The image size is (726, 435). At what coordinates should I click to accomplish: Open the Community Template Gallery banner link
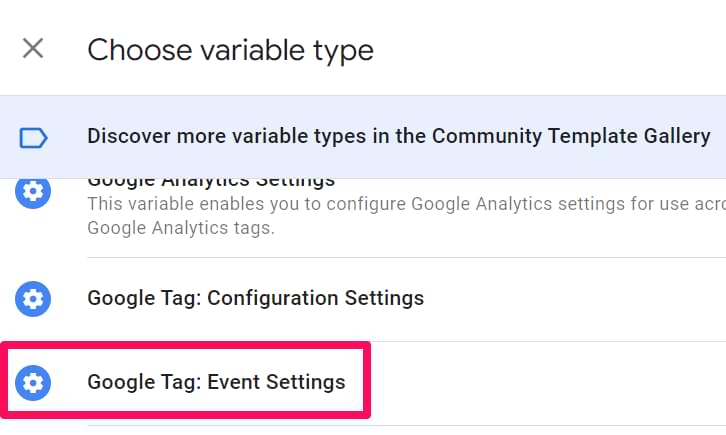(x=363, y=137)
